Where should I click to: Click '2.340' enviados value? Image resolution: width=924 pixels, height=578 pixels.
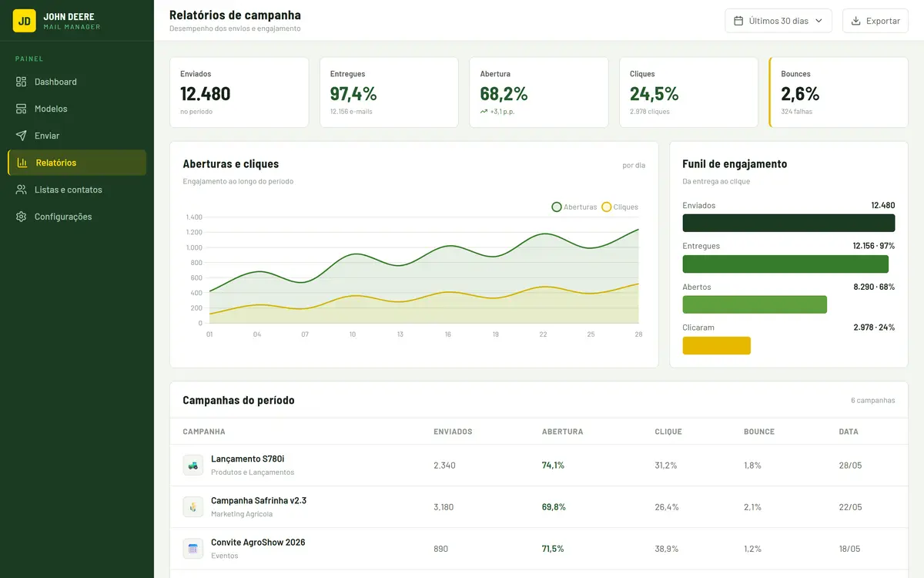[x=444, y=465]
